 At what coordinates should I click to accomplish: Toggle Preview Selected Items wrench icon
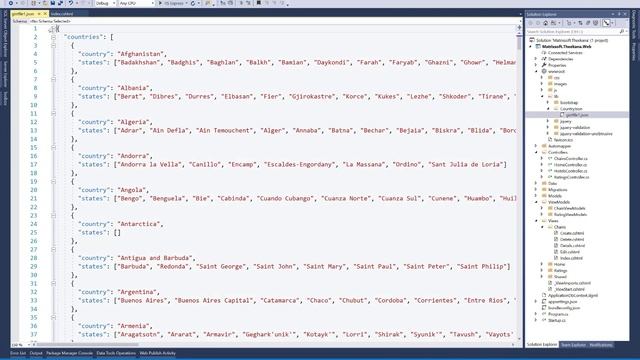[607, 23]
